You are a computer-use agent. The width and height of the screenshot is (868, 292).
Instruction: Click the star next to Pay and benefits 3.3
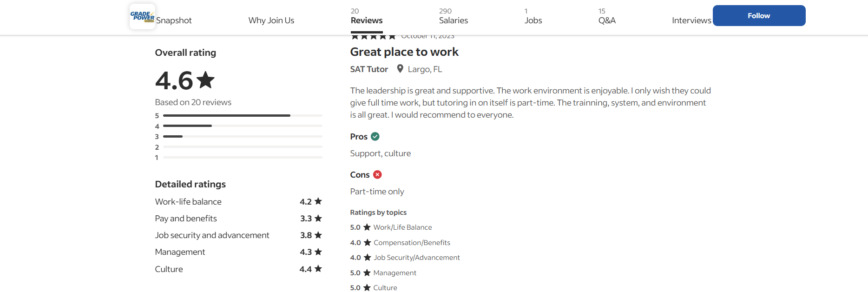(318, 218)
